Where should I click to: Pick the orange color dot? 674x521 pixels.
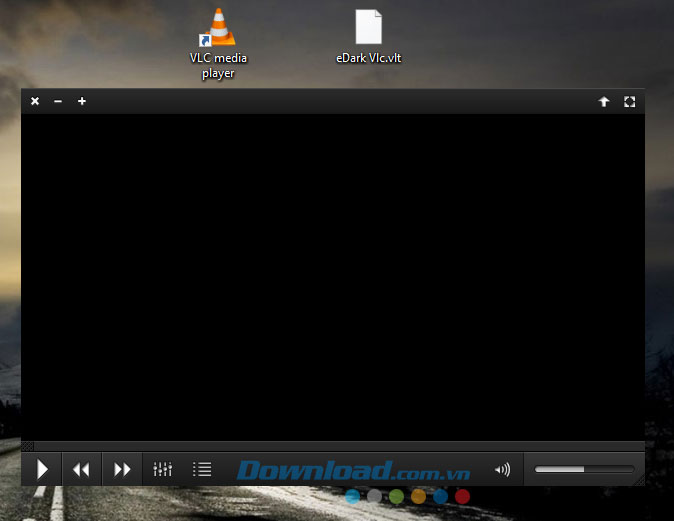point(418,496)
